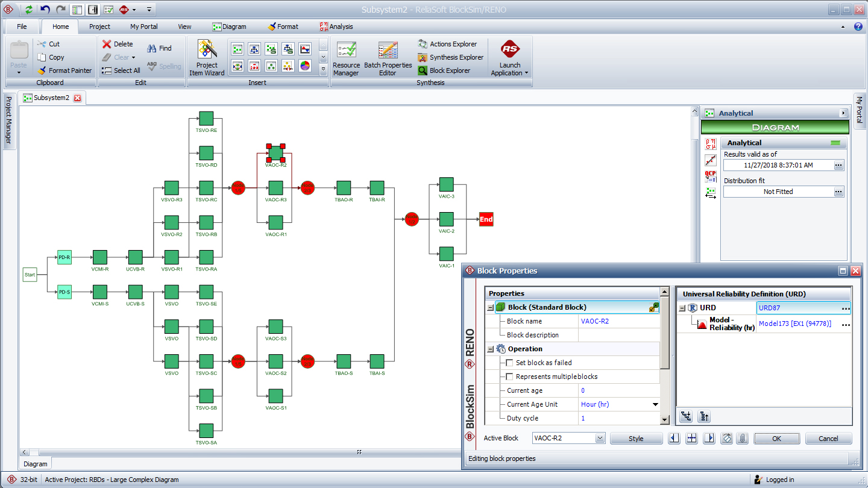Click the Analyze icon in Analytical panel

tap(711, 144)
